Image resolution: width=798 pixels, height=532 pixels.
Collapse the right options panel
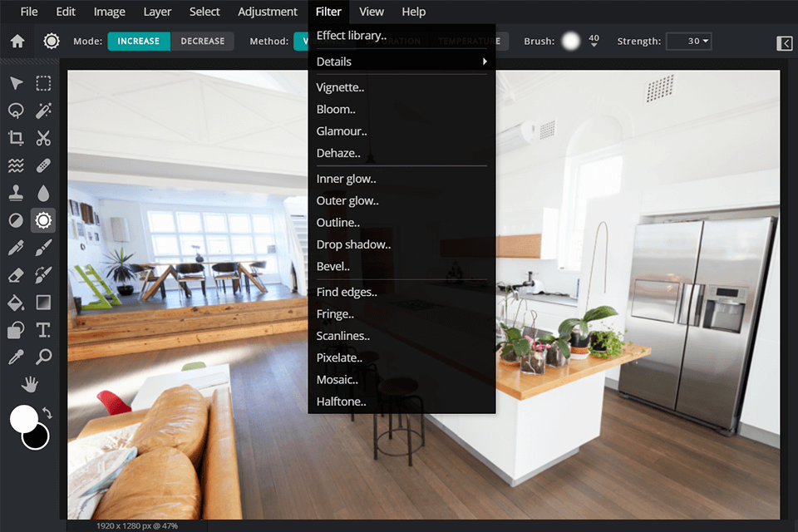coord(784,42)
